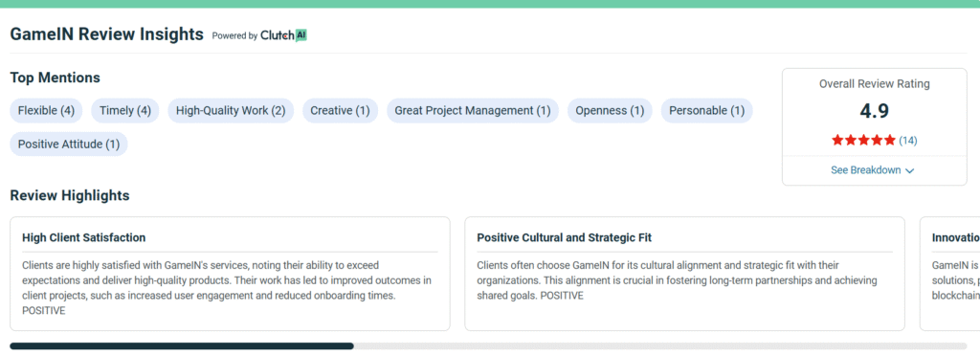Viewport: 980px width, 356px height.
Task: Click the Openness (1) mention tag
Action: click(x=610, y=111)
